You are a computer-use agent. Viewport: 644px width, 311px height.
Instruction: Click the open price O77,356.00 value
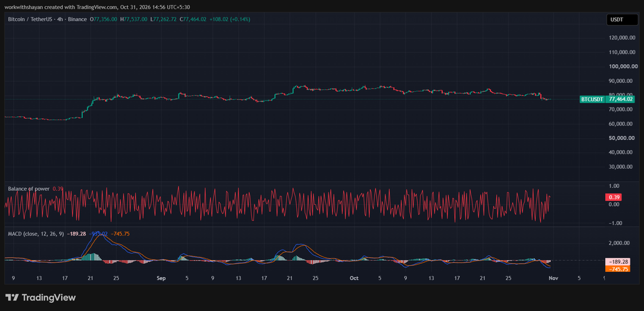coord(104,19)
